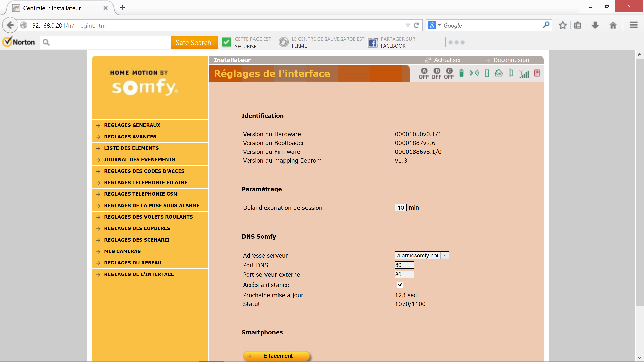The height and width of the screenshot is (362, 644).
Task: Click the Norton secure page green checkmark
Action: (x=226, y=42)
